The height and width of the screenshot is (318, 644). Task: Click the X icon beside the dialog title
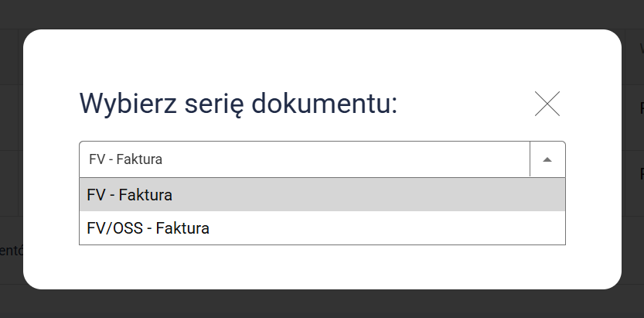[x=547, y=104]
